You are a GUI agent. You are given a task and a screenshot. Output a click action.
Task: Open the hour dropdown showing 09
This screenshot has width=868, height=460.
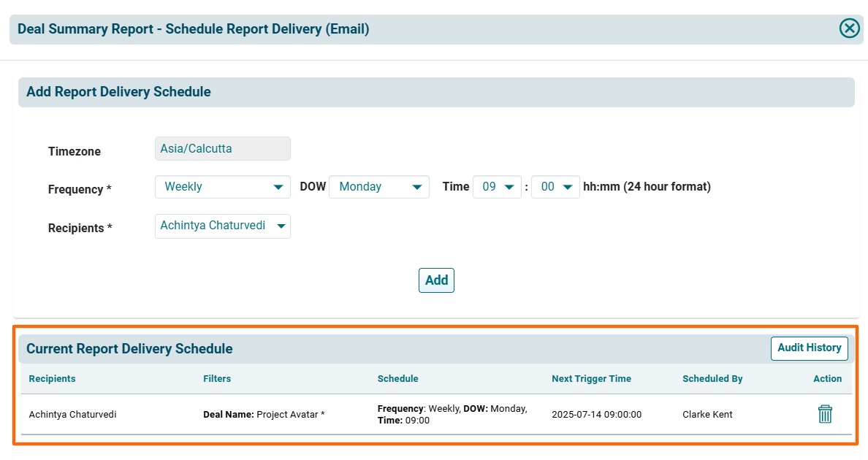(x=497, y=187)
